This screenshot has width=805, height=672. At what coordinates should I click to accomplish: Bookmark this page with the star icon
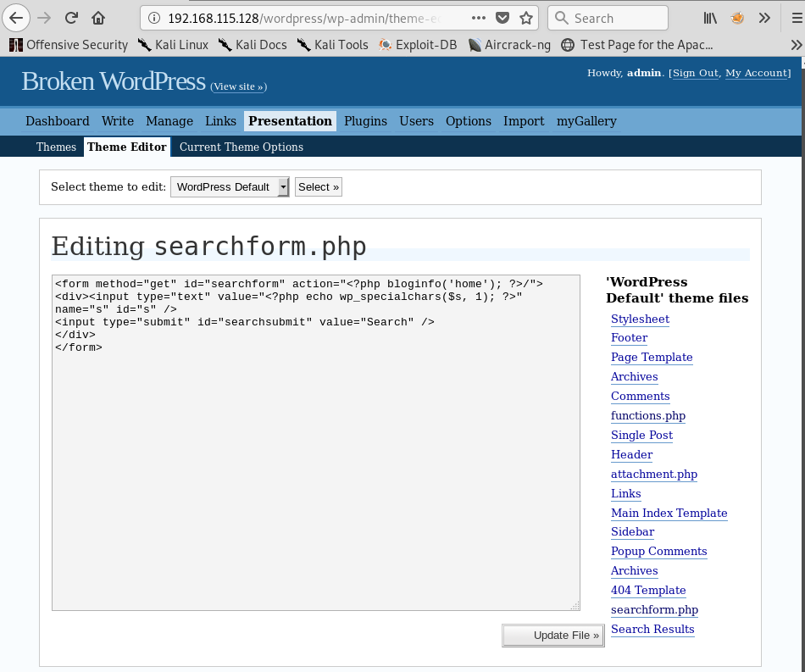(526, 18)
